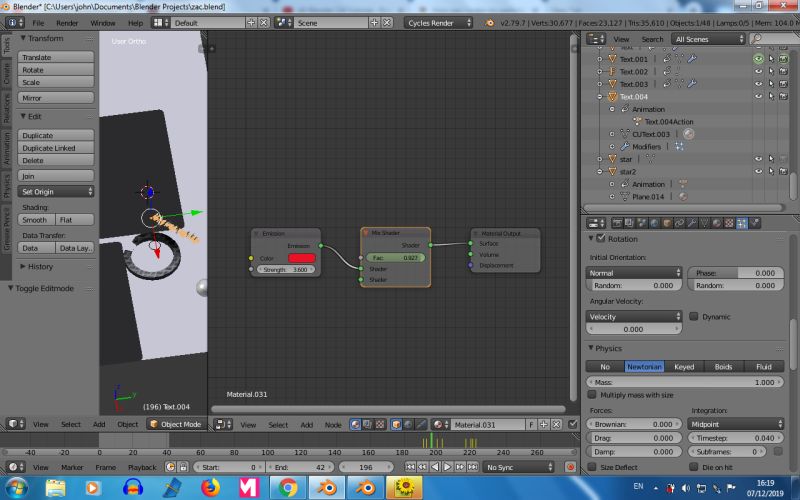The width and height of the screenshot is (800, 500).
Task: Choose world shader source globe icon
Action: (408, 424)
